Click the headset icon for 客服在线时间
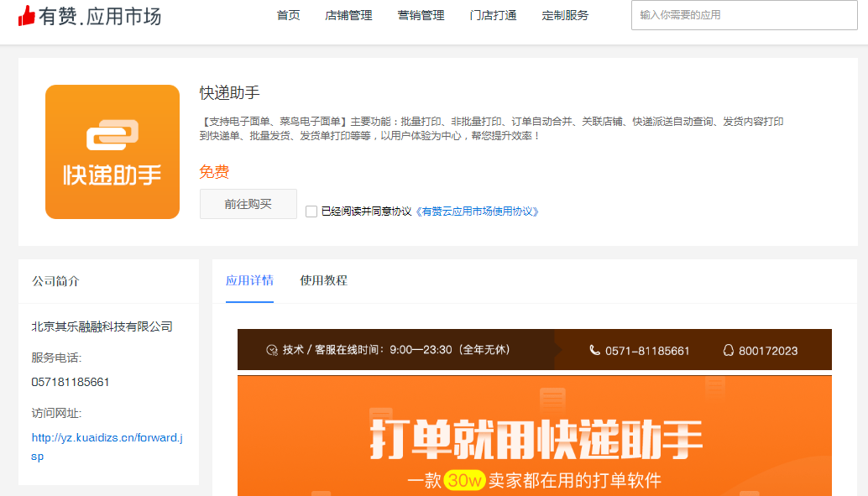The width and height of the screenshot is (868, 496). [271, 350]
